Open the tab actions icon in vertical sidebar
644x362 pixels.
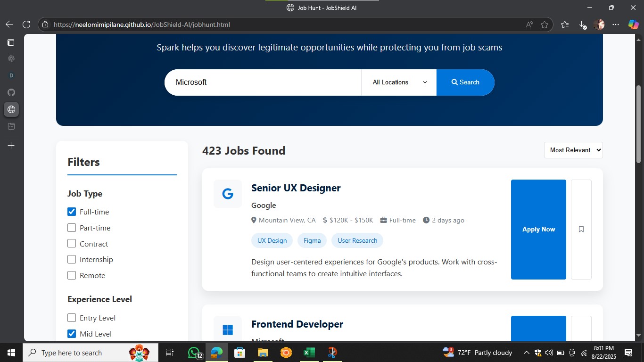pyautogui.click(x=11, y=42)
